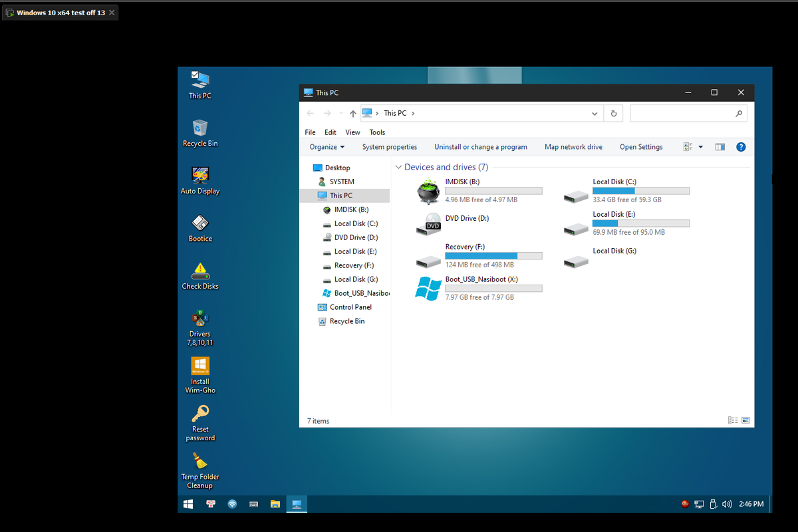This screenshot has height=532, width=798.
Task: Open the Edit menu
Action: tap(331, 132)
